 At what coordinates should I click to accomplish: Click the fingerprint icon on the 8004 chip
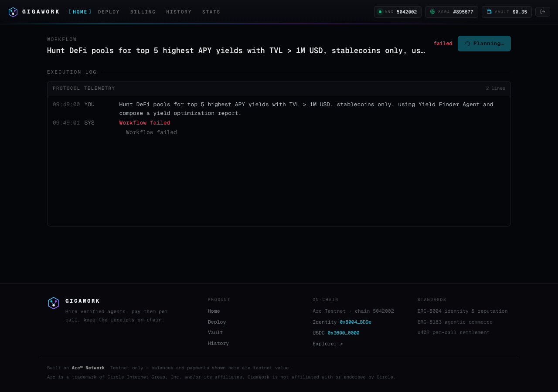tap(432, 12)
